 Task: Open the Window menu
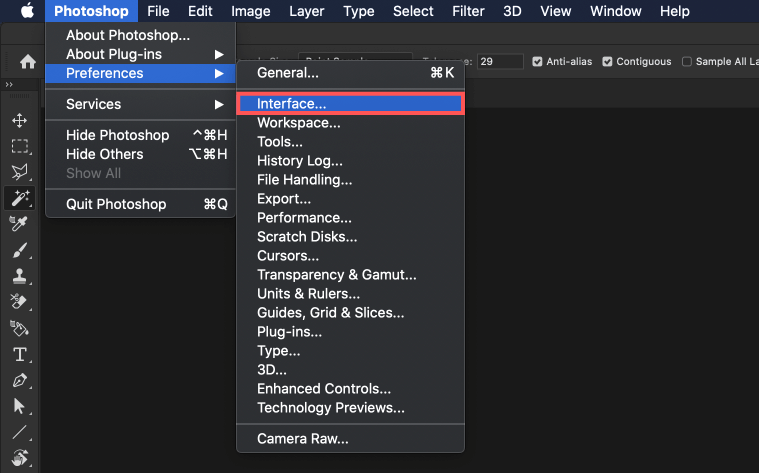(616, 11)
